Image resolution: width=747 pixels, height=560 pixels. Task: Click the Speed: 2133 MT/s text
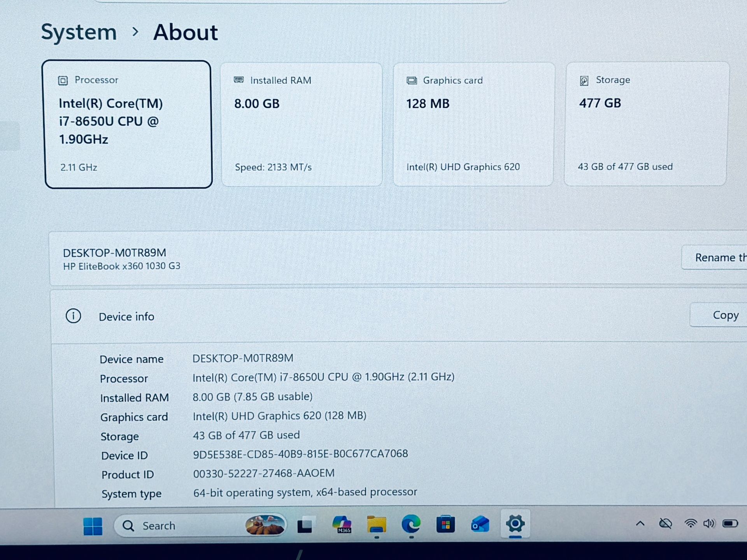[x=273, y=167]
